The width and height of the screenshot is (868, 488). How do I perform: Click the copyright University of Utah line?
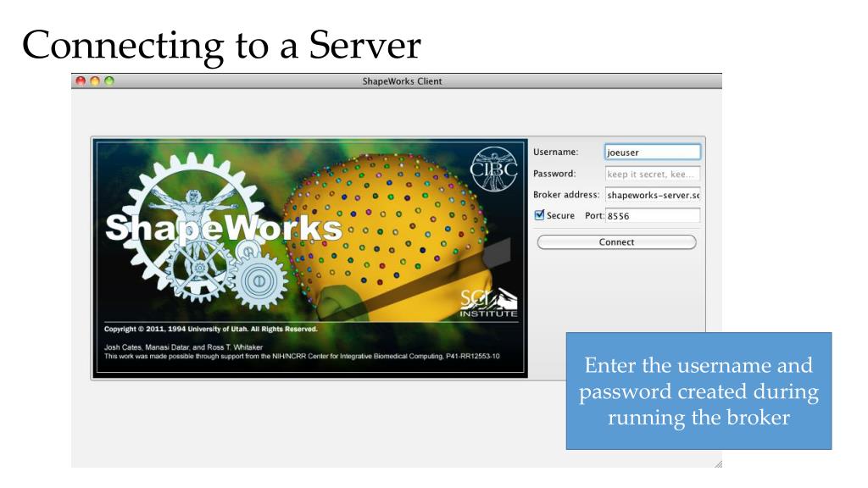point(211,329)
